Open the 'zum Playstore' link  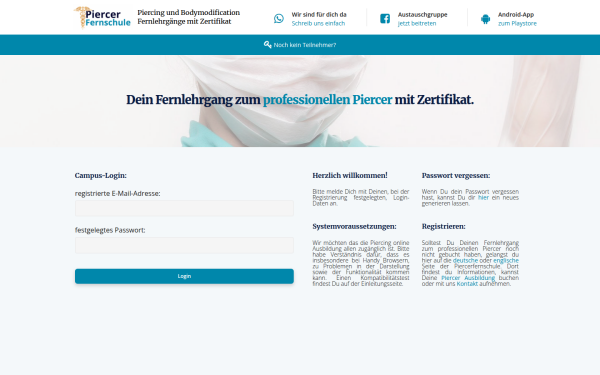(x=517, y=23)
